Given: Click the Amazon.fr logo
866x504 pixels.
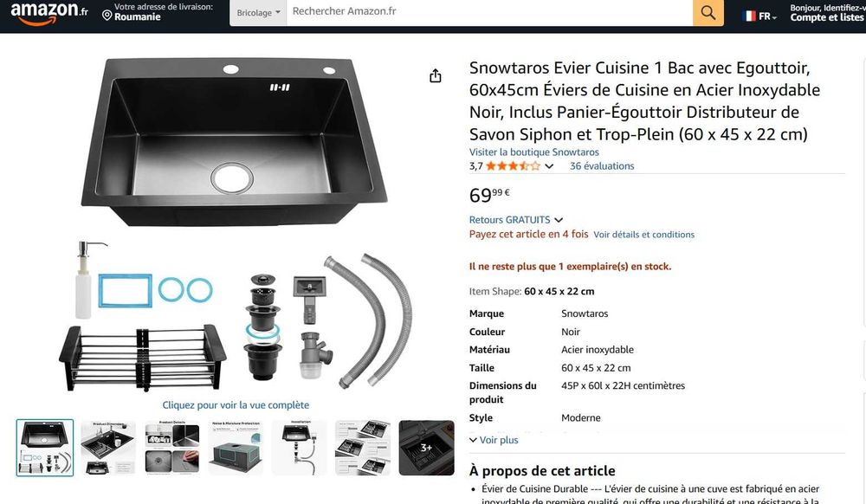Looking at the screenshot, I should [49, 13].
